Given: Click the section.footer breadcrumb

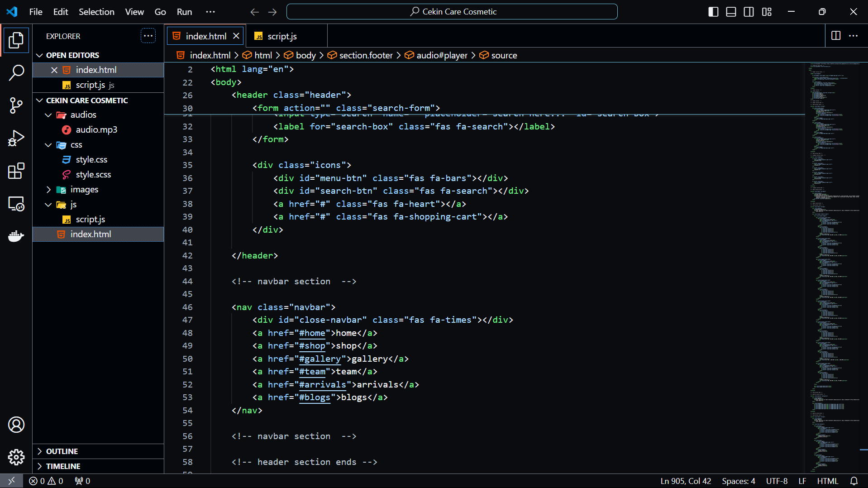Looking at the screenshot, I should click(x=360, y=55).
